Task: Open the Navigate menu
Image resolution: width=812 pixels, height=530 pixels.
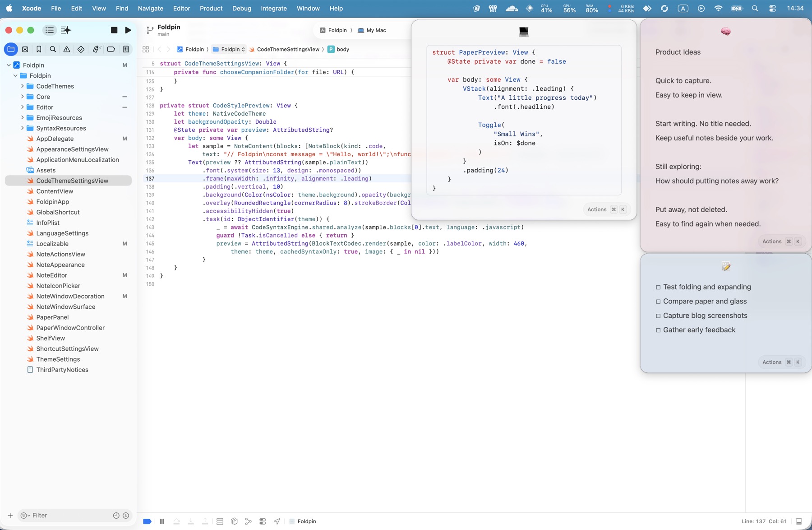Action: (151, 9)
